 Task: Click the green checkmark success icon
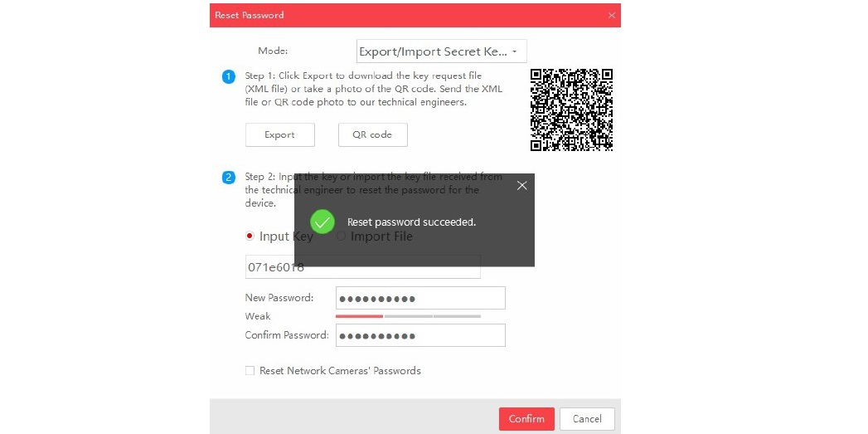click(x=322, y=222)
